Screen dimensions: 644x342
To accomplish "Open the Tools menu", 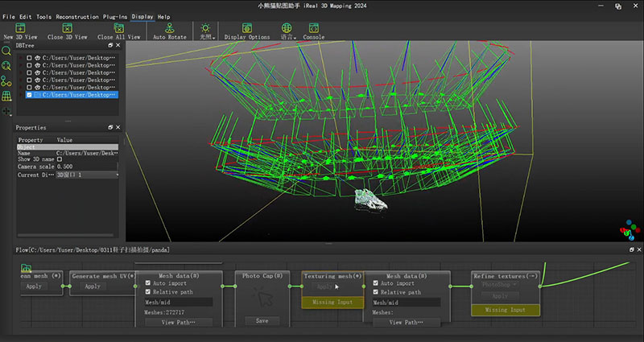I will (44, 17).
